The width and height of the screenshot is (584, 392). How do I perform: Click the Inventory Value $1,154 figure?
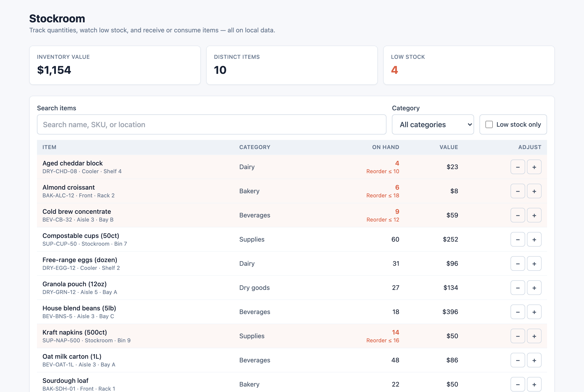pos(54,70)
